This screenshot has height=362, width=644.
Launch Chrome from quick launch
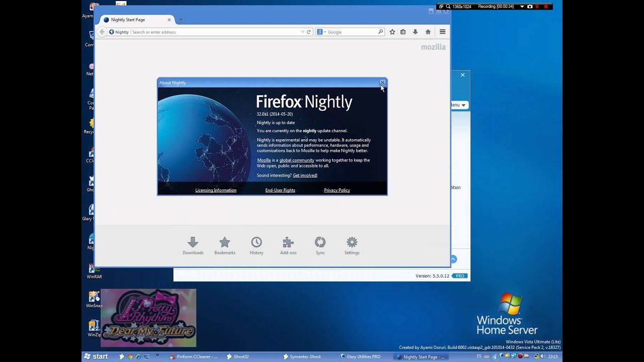tap(130, 356)
